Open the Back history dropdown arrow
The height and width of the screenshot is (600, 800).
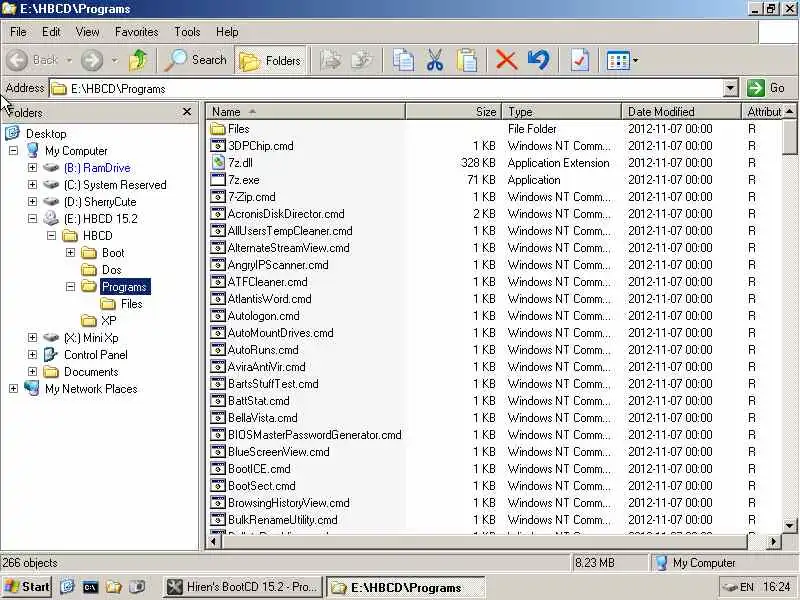pyautogui.click(x=68, y=60)
